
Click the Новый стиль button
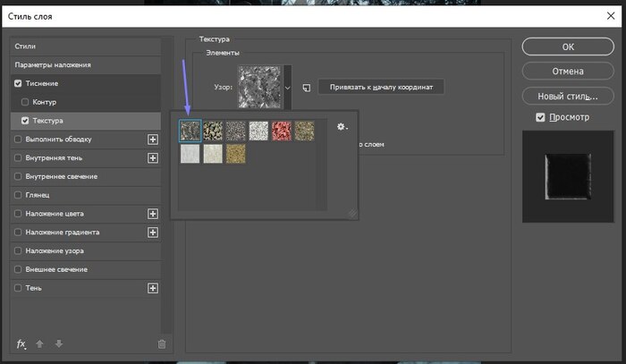(568, 96)
